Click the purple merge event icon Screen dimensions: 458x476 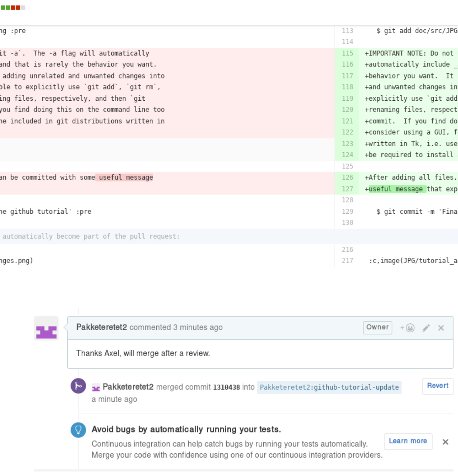(78, 386)
